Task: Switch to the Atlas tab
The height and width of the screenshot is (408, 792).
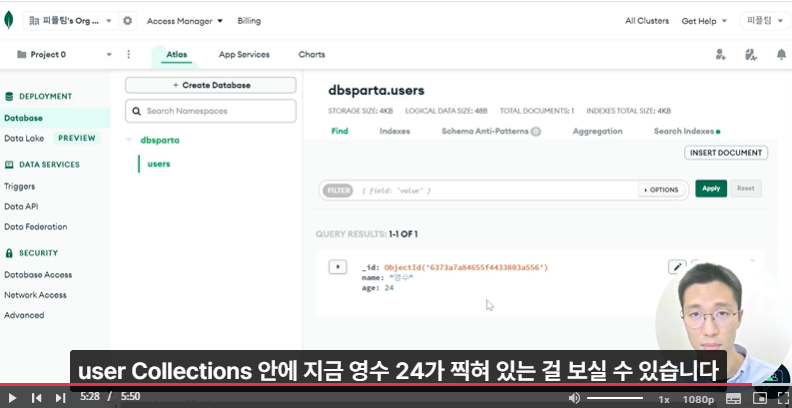Action: point(177,55)
